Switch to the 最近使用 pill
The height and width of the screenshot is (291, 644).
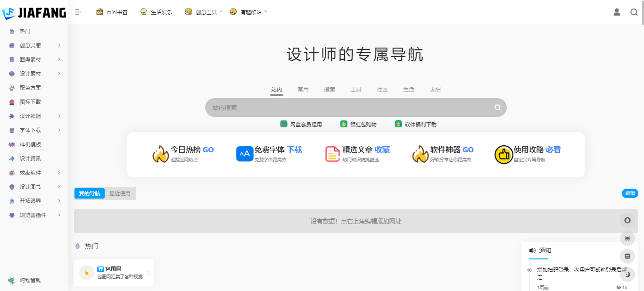tap(120, 193)
